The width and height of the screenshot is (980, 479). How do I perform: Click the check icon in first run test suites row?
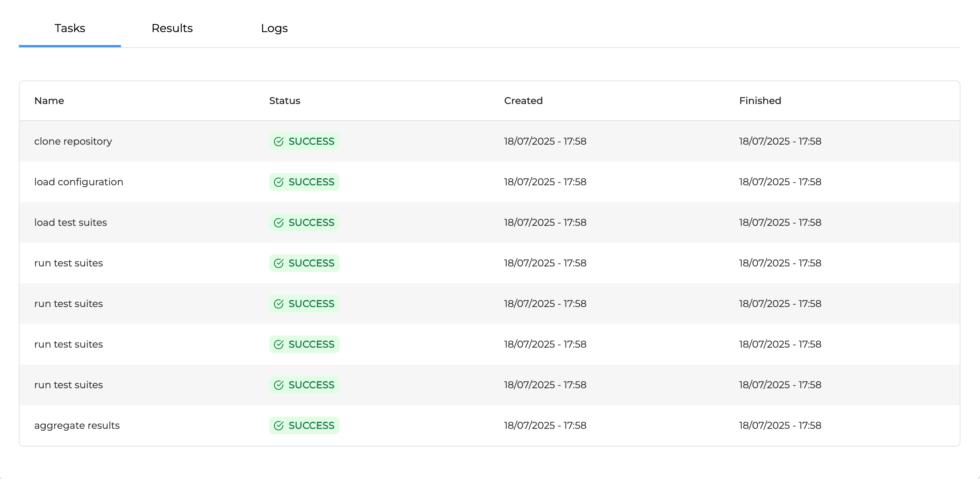pos(278,263)
